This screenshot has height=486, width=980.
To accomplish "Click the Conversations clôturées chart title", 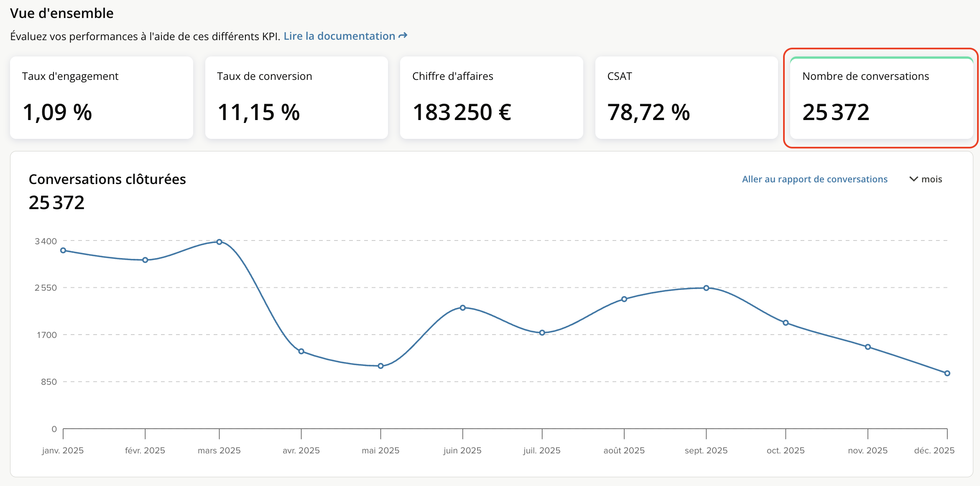I will (x=107, y=179).
